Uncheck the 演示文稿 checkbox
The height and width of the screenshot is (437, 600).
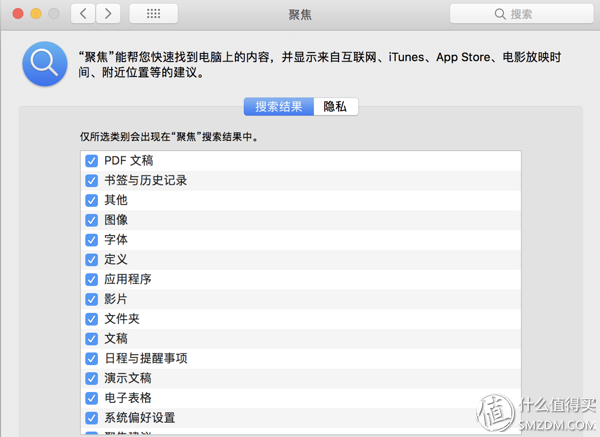point(91,378)
